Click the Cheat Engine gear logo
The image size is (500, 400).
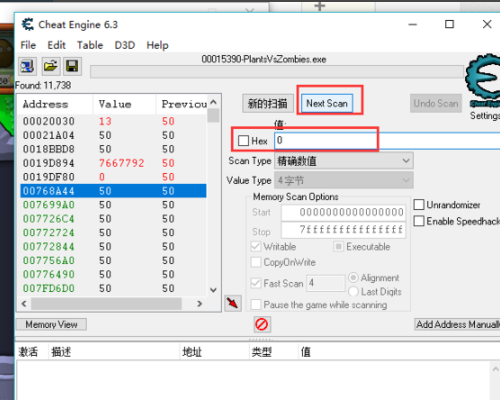(483, 79)
